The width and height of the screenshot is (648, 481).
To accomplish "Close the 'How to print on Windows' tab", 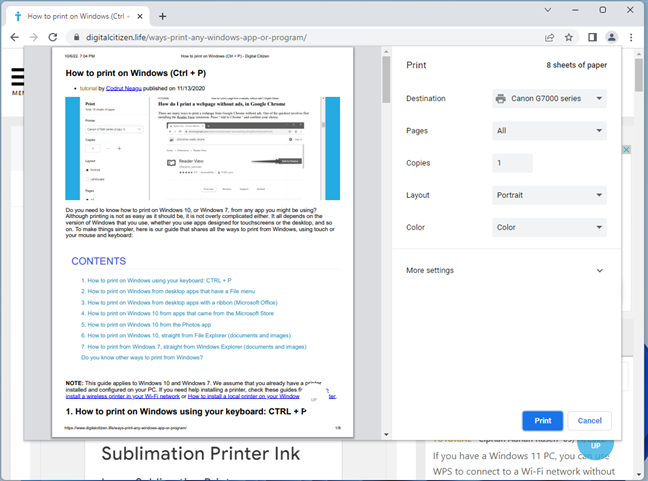I will pos(140,16).
